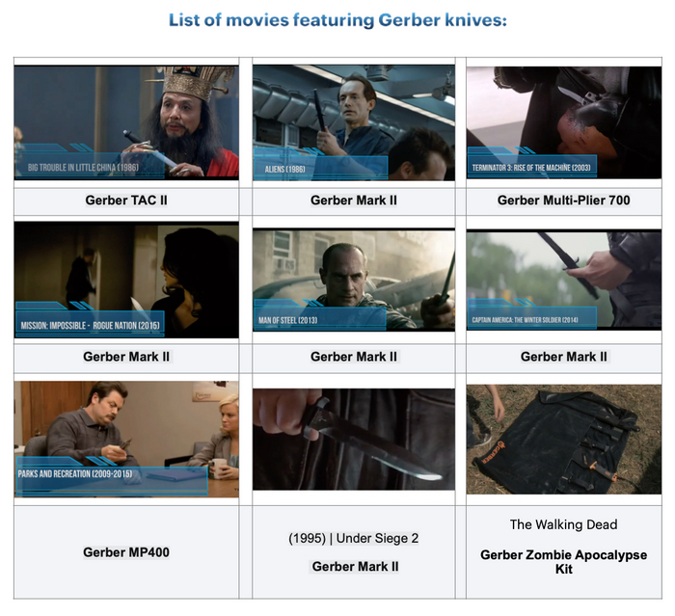Click the 'MAN OF STEEL (2013)' banner

point(320,319)
